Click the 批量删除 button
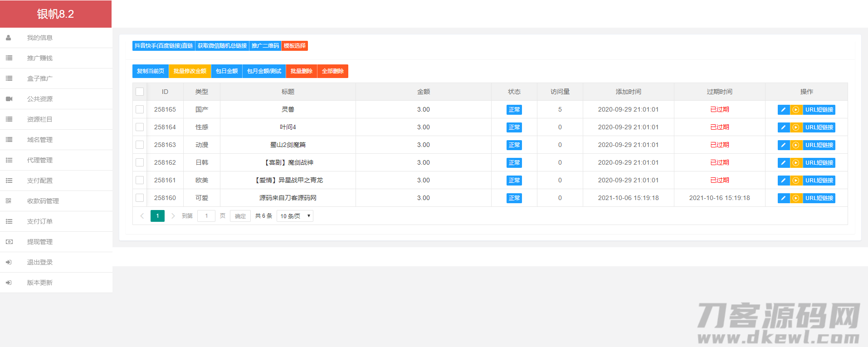This screenshot has height=347, width=868. (x=301, y=71)
